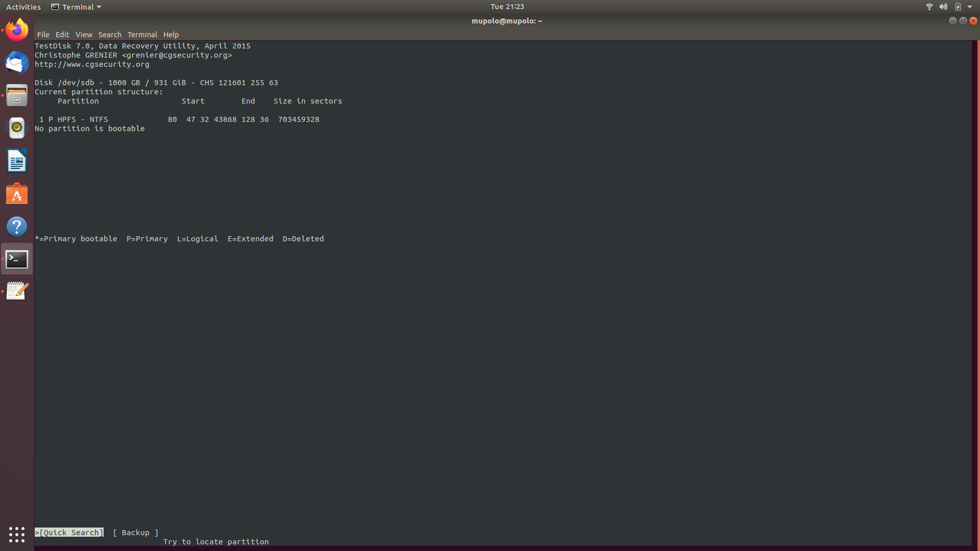Click Activities in the top bar

[x=23, y=7]
